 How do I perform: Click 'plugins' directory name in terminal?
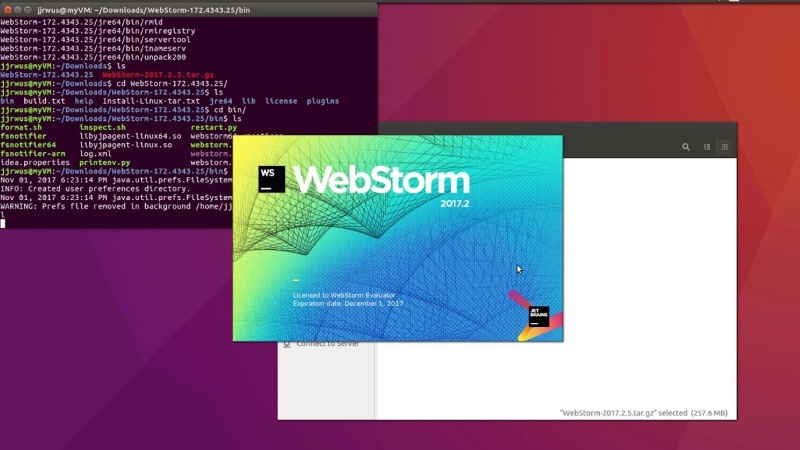322,101
